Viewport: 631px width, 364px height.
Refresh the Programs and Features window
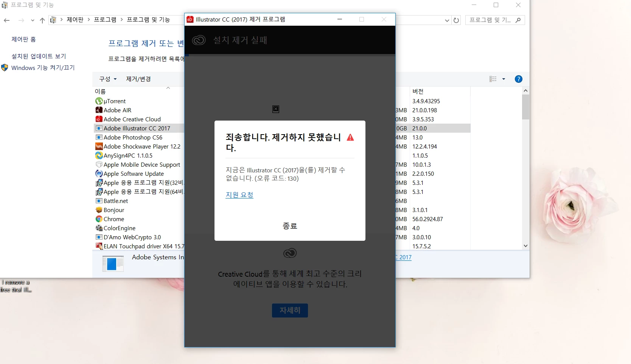point(456,20)
